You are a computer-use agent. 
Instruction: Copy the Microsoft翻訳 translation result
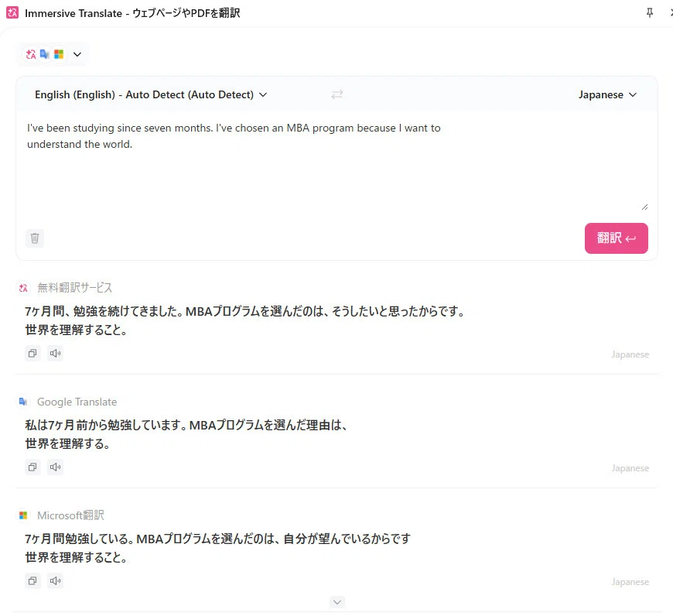coord(32,581)
